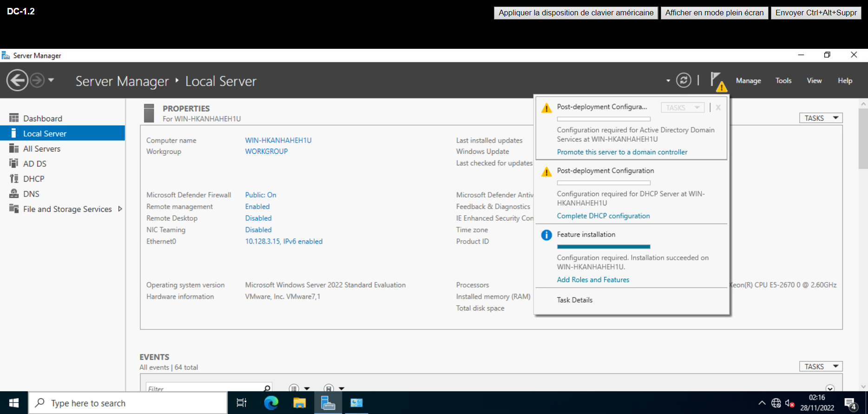Open the notifications flag with warning

click(x=718, y=81)
